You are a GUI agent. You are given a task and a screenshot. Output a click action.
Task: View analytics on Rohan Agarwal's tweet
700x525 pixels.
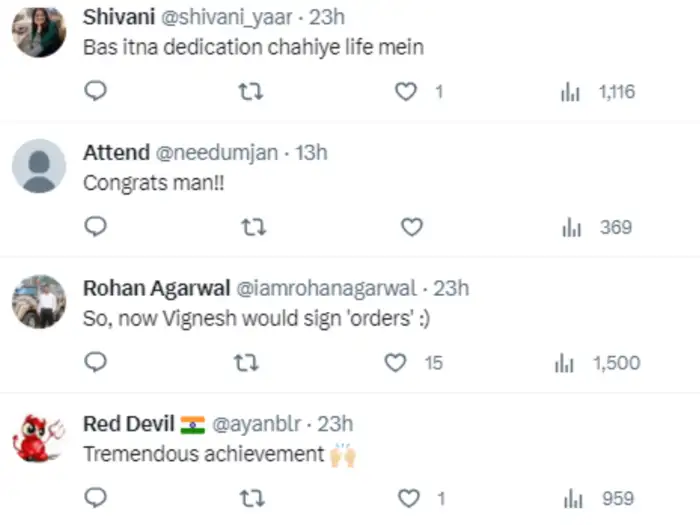[x=564, y=363]
